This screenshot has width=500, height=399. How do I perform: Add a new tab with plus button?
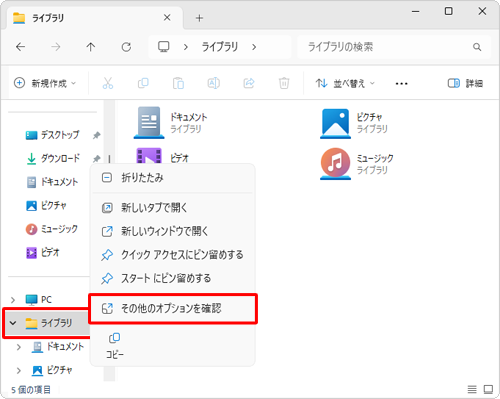click(x=199, y=18)
